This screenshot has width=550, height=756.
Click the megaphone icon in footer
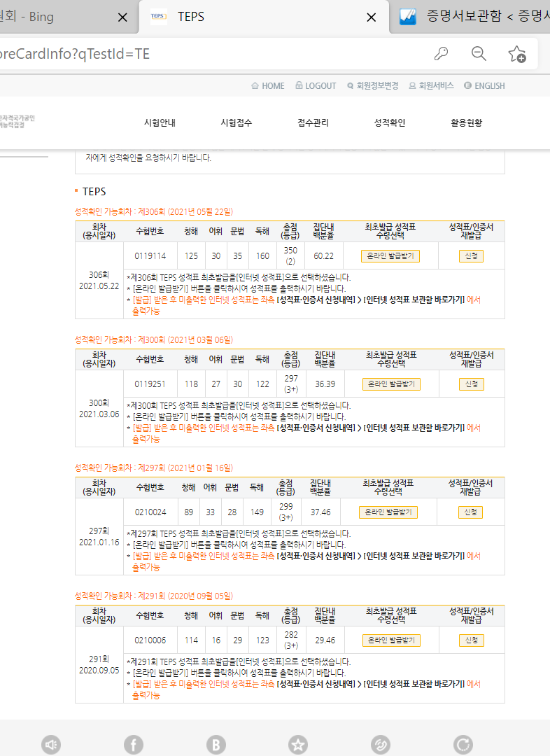coord(51,744)
